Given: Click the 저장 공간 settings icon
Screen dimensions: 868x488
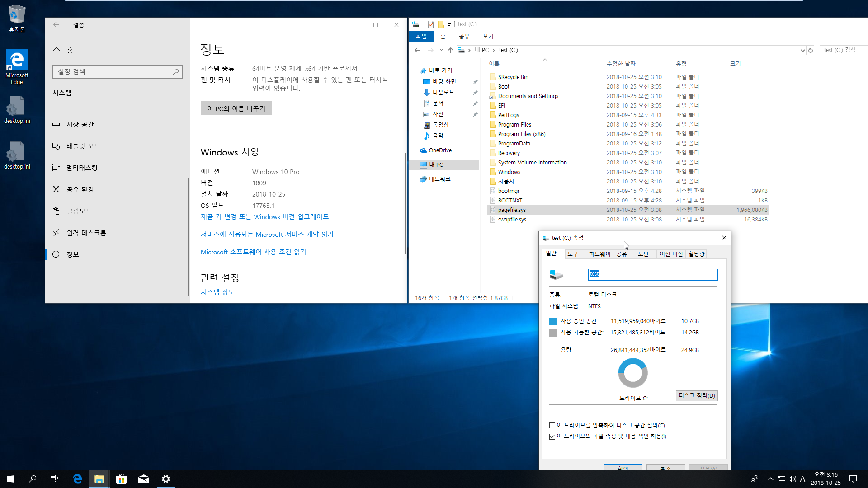Looking at the screenshot, I should click(x=56, y=124).
